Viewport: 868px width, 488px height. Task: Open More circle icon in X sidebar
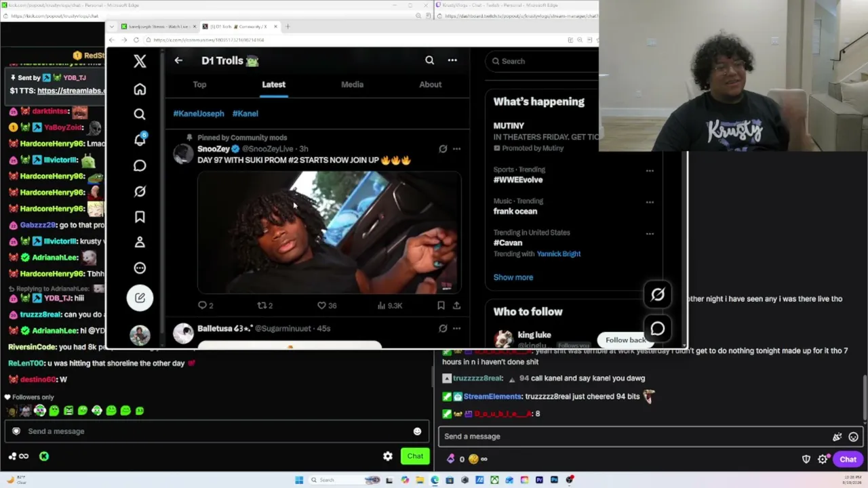(x=140, y=268)
